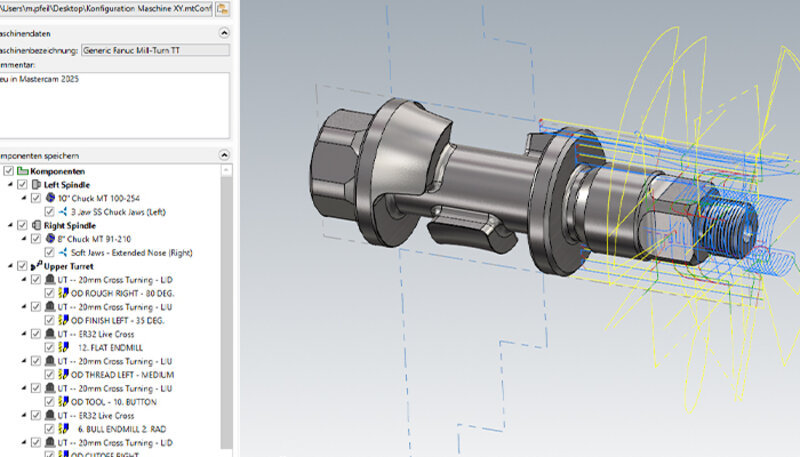This screenshot has width=800, height=457.
Task: Click the 10" Chuck MT 100-254 globe icon
Action: (49, 198)
